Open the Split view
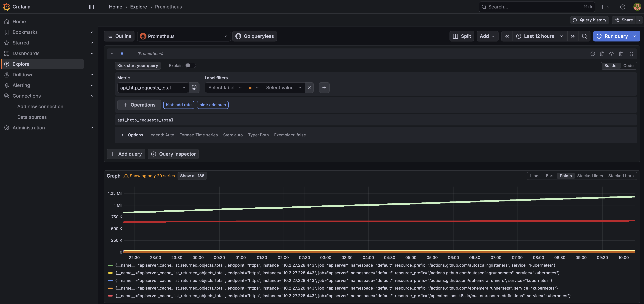644x304 pixels. [461, 36]
